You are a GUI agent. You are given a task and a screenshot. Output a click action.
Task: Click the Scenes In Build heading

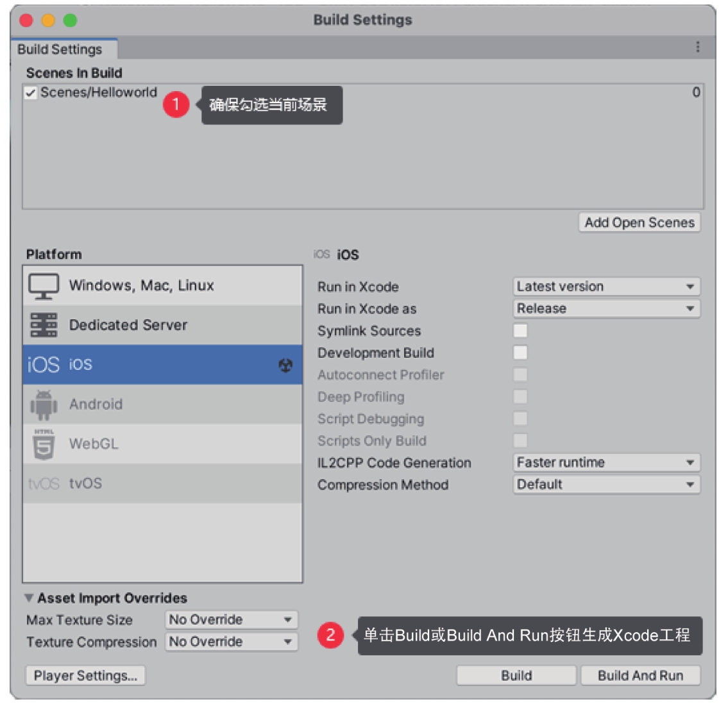[x=74, y=73]
